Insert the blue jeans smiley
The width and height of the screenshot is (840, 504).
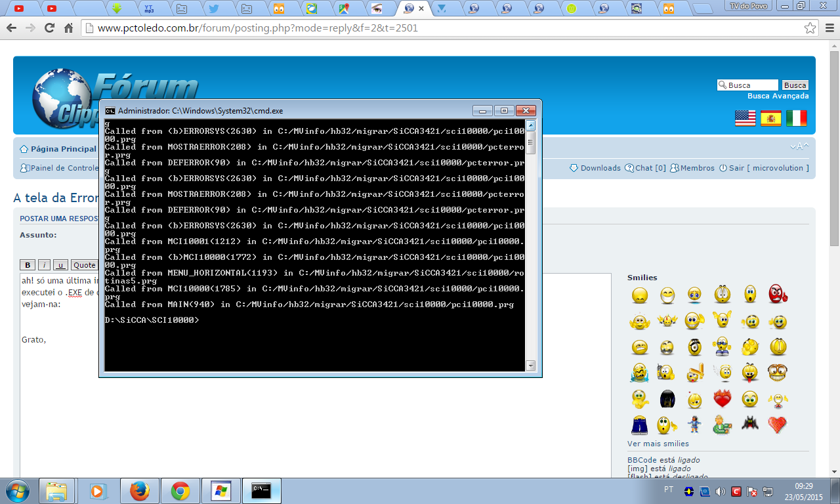tap(640, 425)
